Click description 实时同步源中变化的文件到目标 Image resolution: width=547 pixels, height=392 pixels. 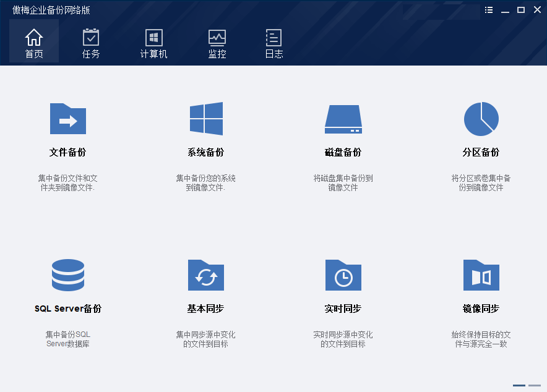343,339
